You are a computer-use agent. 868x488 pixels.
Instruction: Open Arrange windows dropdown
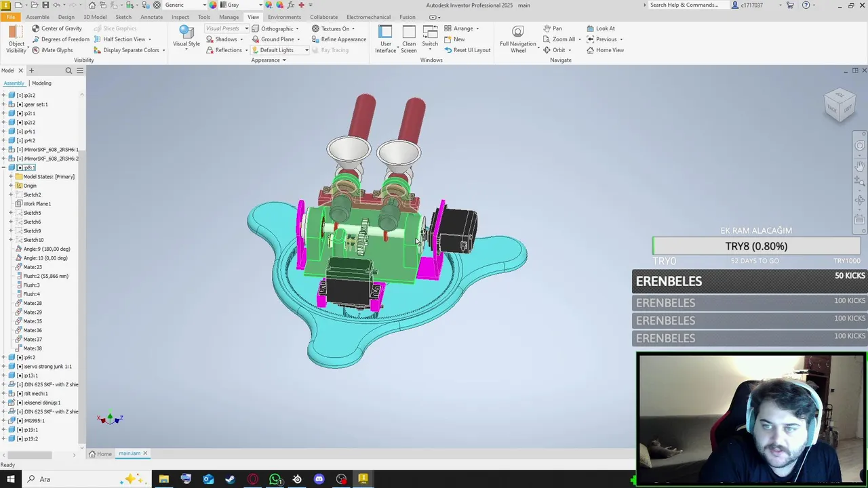pos(462,28)
